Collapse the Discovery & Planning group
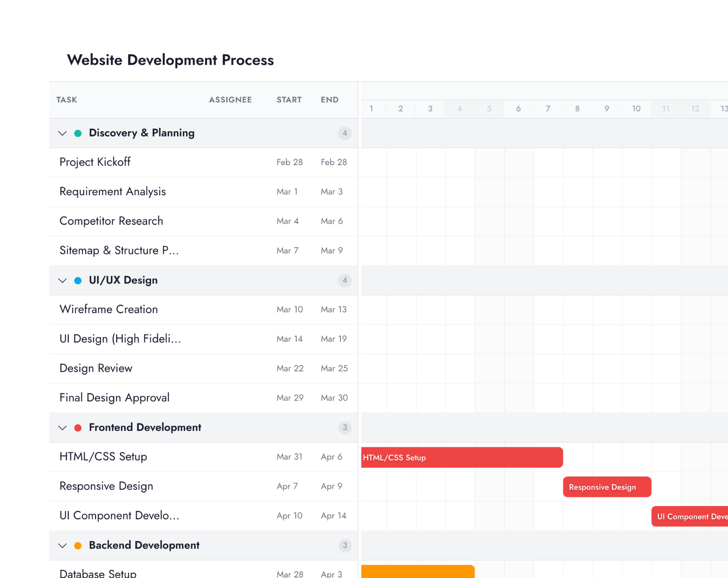The height and width of the screenshot is (578, 728). point(62,133)
